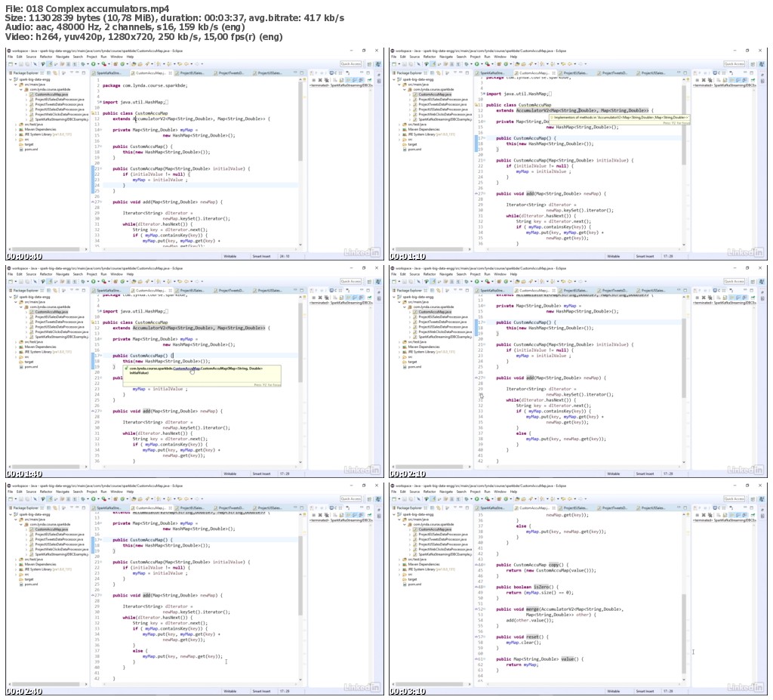Click editor vertical scrollbar thumb, 00:03:10 frame
The image size is (773, 700).
click(684, 634)
